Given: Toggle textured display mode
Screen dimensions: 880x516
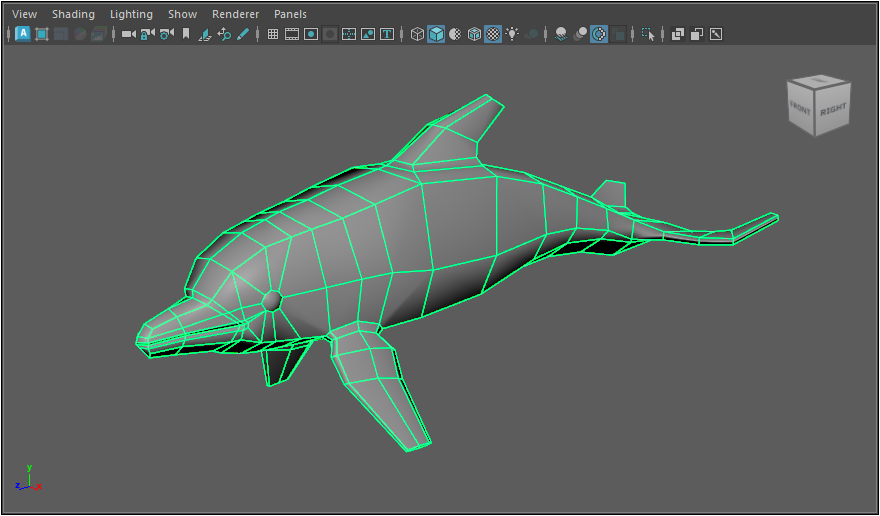Looking at the screenshot, I should pyautogui.click(x=493, y=34).
